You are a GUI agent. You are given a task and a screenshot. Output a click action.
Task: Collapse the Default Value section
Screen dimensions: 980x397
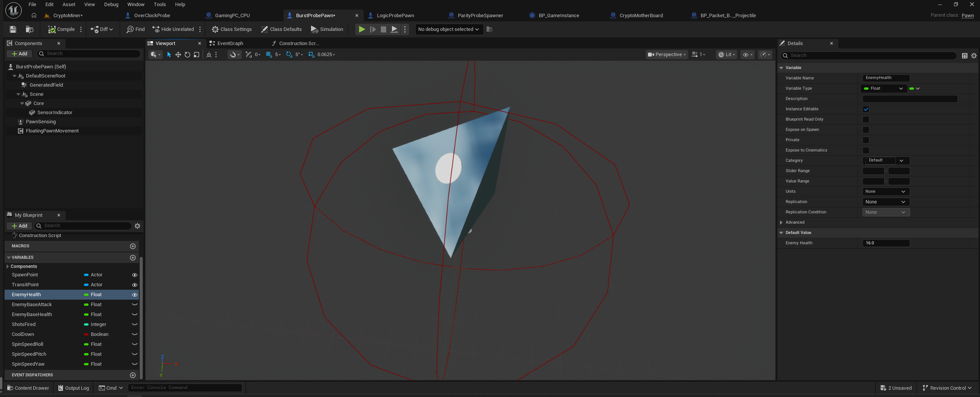tap(782, 233)
